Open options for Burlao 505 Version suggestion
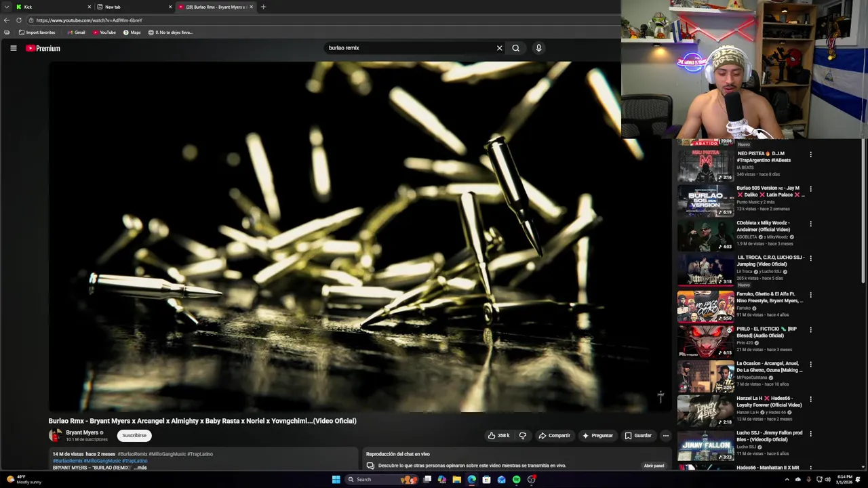Image resolution: width=868 pixels, height=488 pixels. tap(810, 189)
